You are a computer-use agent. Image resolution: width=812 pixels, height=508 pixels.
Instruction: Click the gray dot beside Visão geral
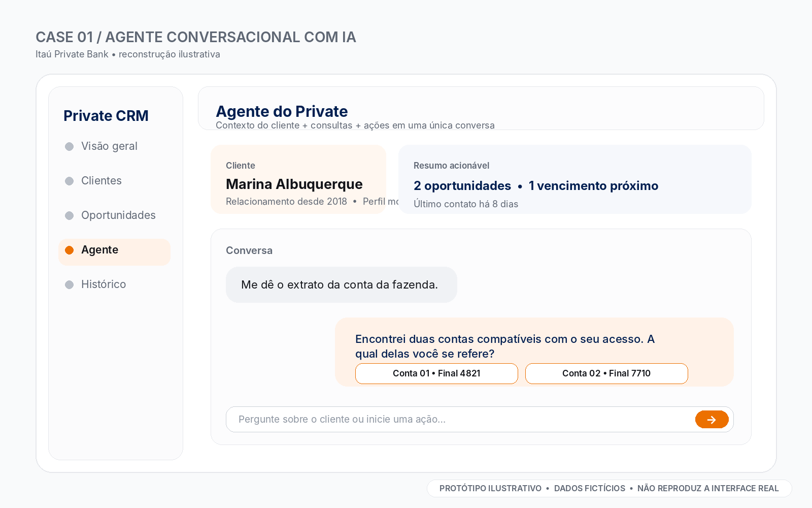(70, 146)
